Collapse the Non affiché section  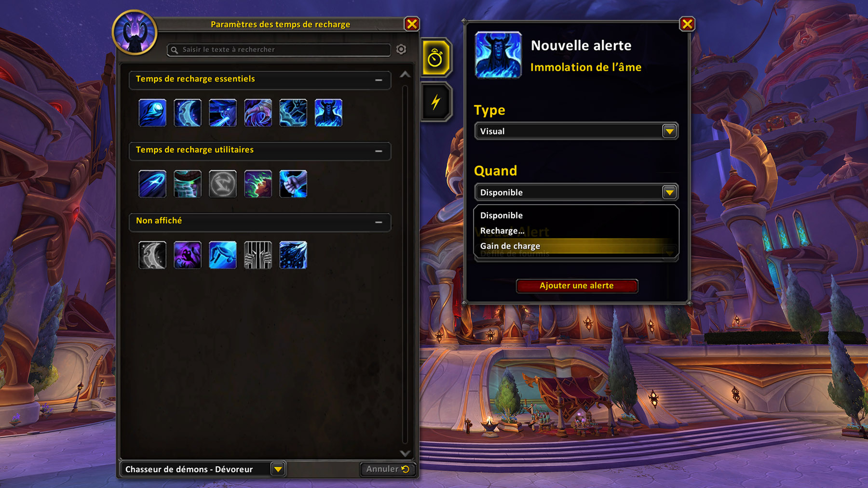(379, 222)
